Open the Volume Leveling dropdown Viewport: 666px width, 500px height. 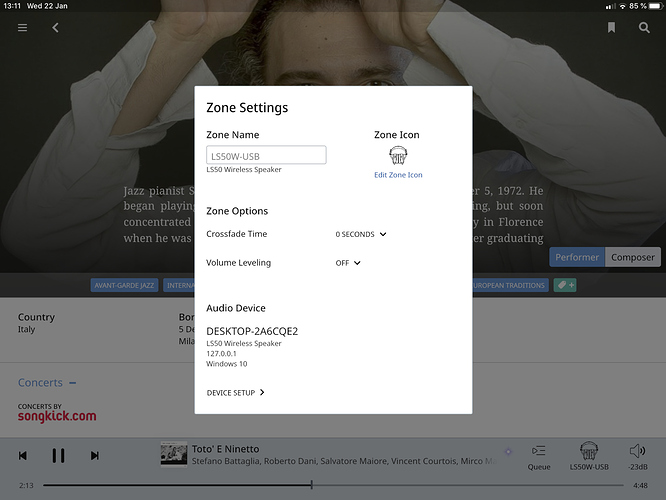[x=348, y=263]
